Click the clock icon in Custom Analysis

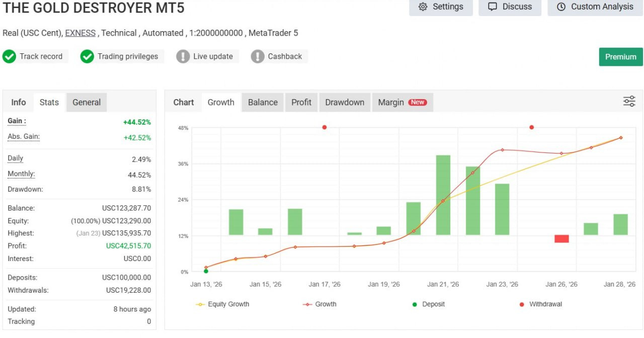click(x=561, y=7)
